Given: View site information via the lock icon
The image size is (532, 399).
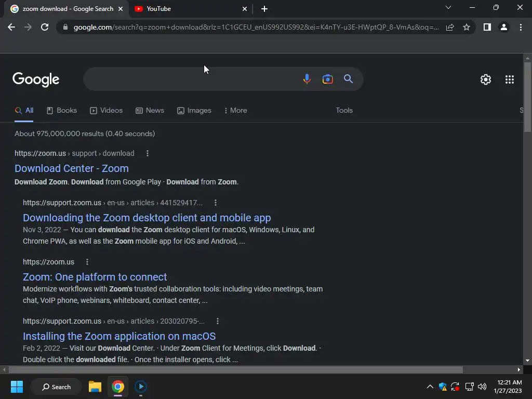Looking at the screenshot, I should coord(65,27).
